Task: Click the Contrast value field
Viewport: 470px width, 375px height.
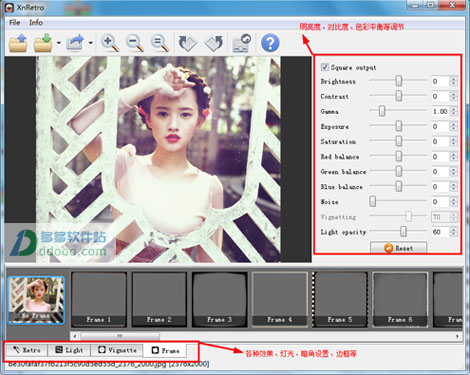Action: coord(440,96)
